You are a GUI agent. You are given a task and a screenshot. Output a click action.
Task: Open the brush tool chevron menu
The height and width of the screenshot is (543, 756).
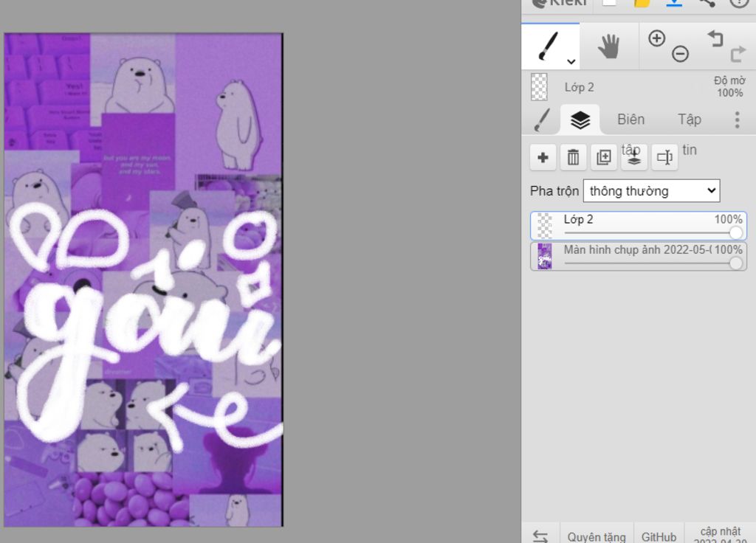pyautogui.click(x=571, y=62)
